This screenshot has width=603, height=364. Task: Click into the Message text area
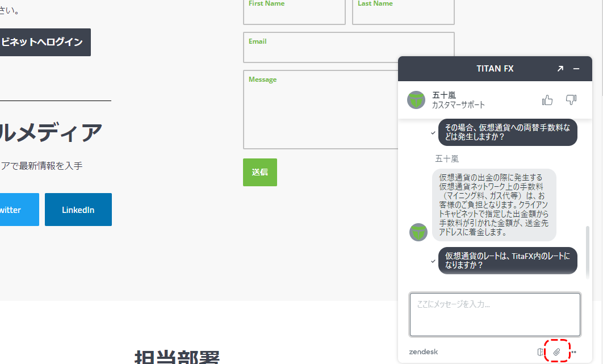point(321,110)
